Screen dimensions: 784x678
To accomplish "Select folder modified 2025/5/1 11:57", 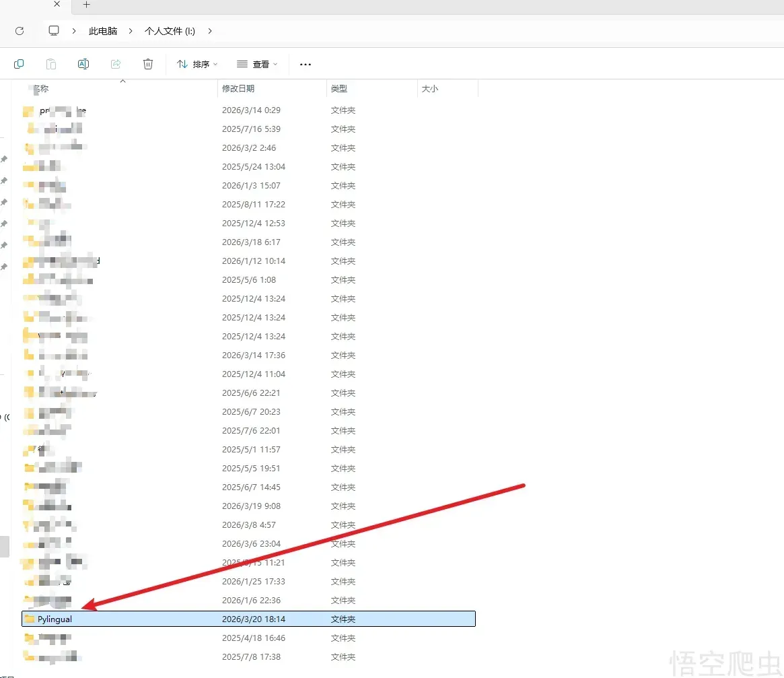I will [248, 450].
